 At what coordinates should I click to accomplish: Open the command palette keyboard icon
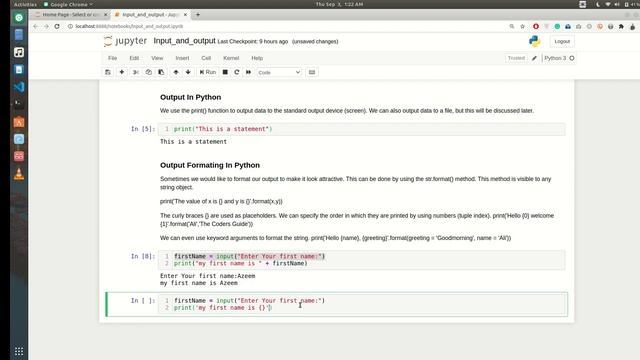(312, 72)
